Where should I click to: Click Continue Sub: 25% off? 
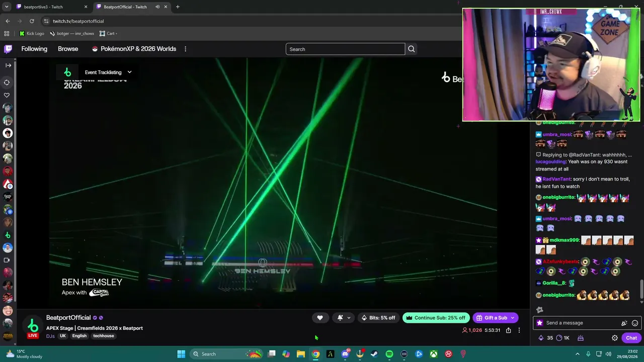[436, 318]
